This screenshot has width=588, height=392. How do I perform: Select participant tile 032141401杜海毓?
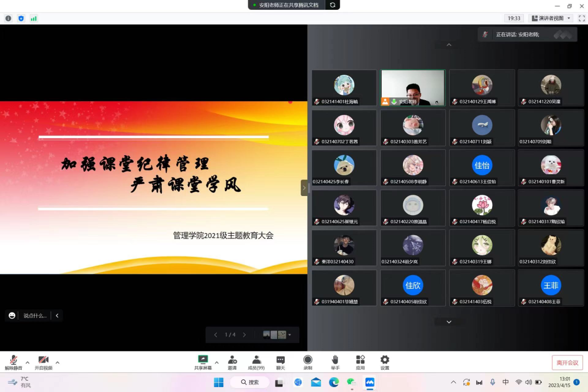(x=344, y=88)
